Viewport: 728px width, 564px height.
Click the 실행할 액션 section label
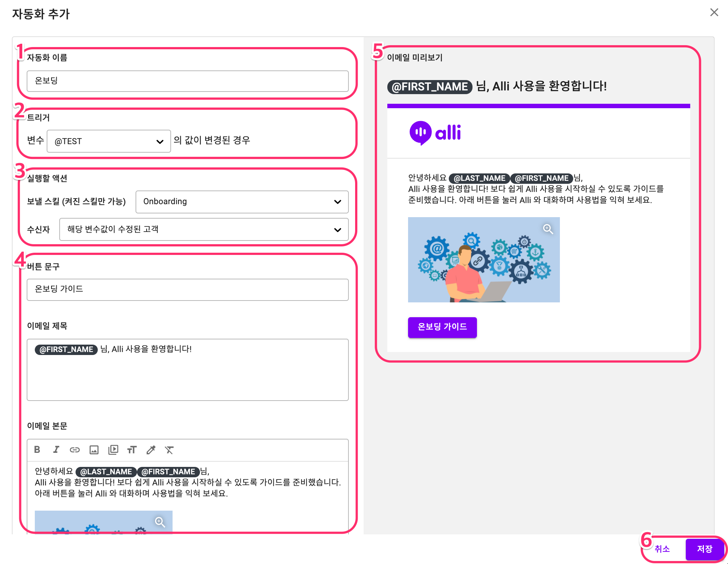(47, 178)
